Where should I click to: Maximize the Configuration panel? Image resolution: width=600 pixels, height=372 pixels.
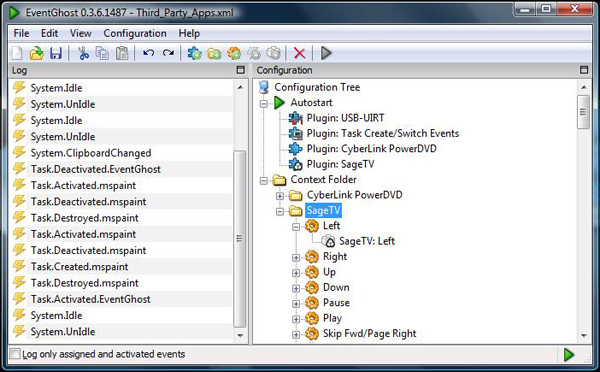[584, 70]
